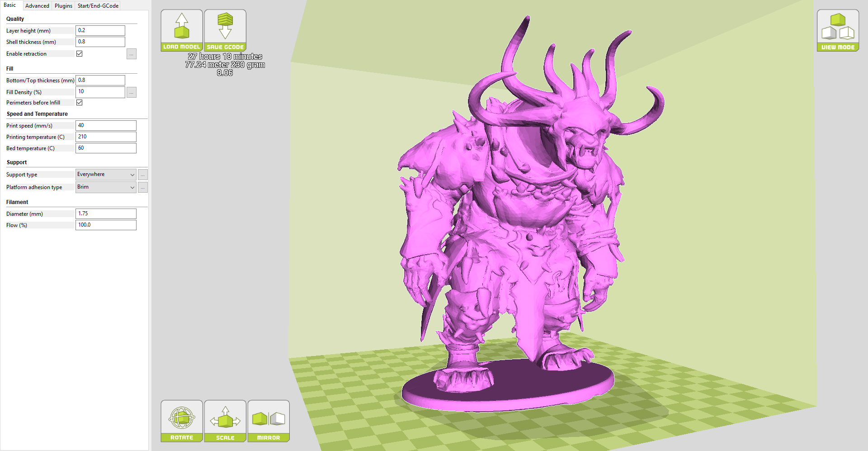This screenshot has width=868, height=451.
Task: Click the Bed temperature input field
Action: (106, 148)
